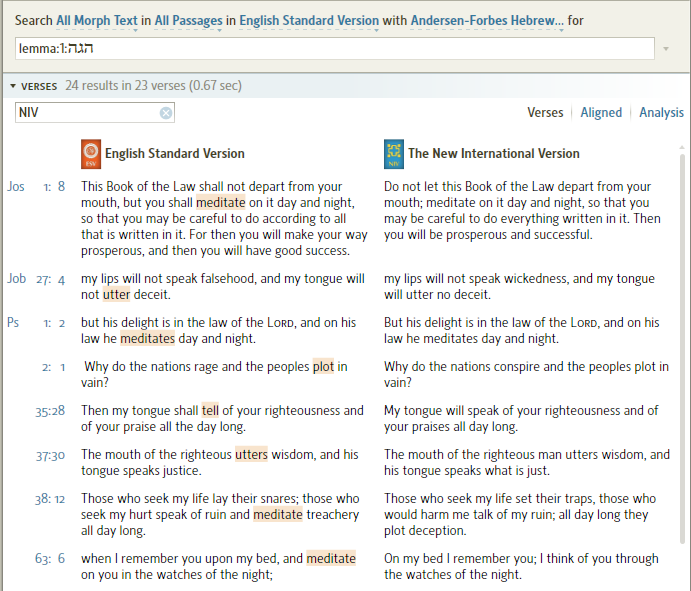The width and height of the screenshot is (691, 591).
Task: Switch to the Aligned view
Action: pyautogui.click(x=601, y=113)
